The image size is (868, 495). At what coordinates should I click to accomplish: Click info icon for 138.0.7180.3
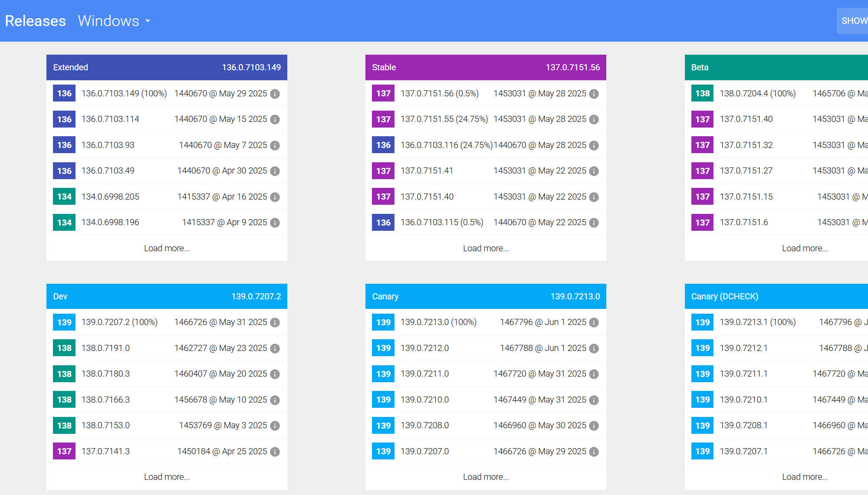(275, 374)
